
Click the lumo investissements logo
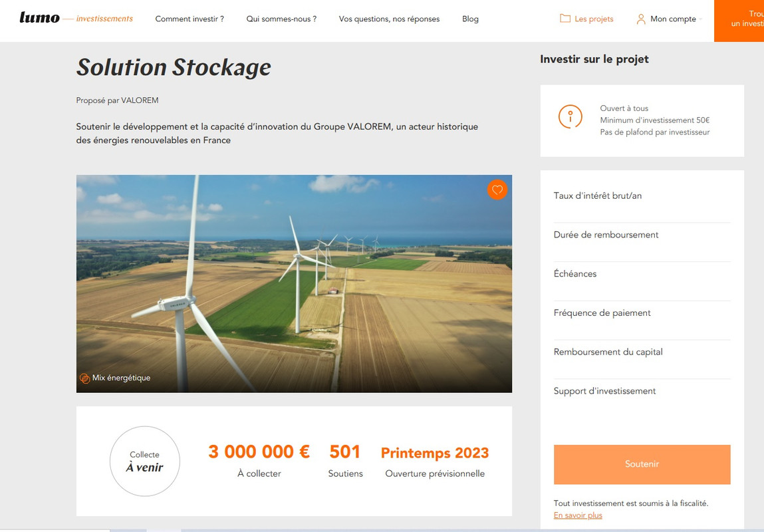pos(76,18)
